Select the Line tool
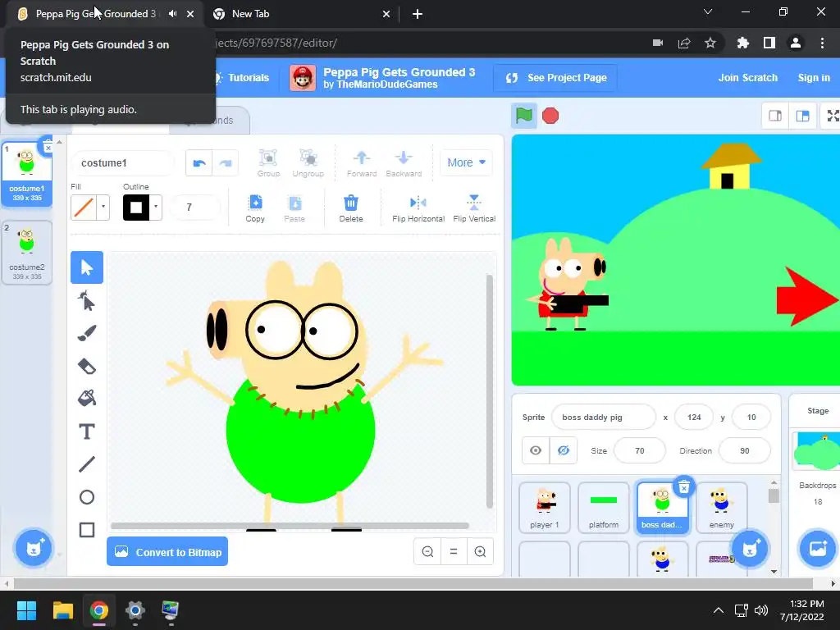840x630 pixels. (87, 464)
